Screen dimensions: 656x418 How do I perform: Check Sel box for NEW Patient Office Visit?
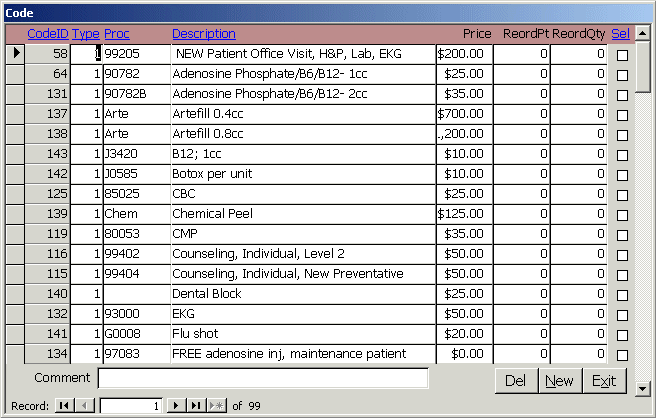[622, 55]
